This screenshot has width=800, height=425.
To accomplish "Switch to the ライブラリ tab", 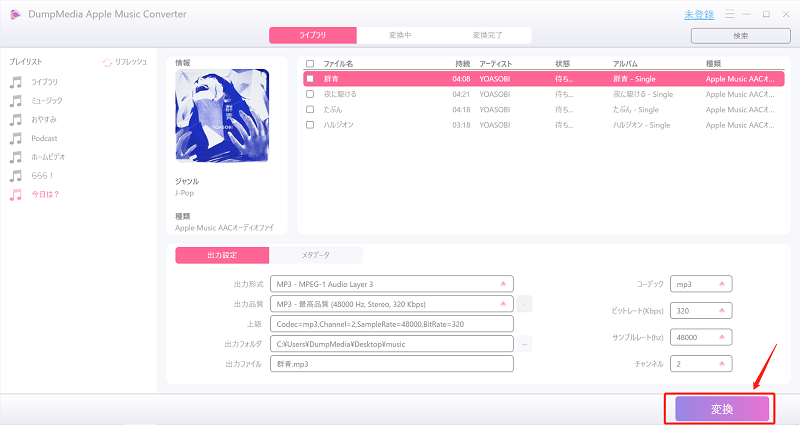I will (x=313, y=35).
